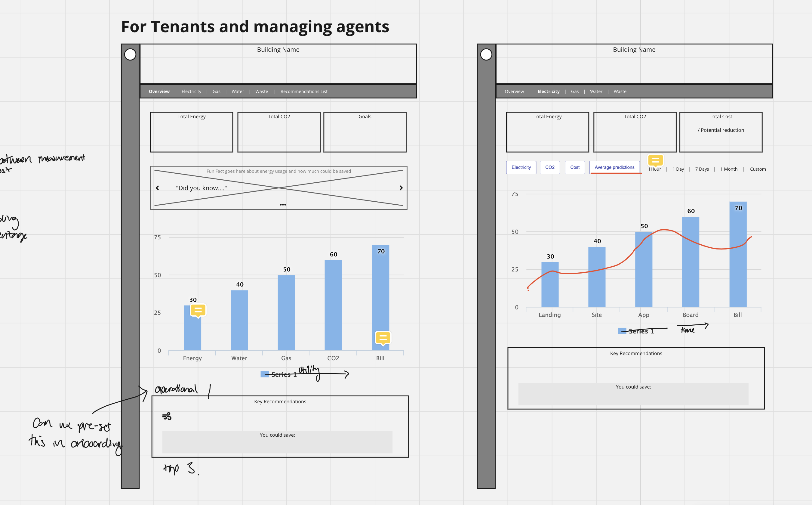
Task: Open the Waste tab in right wireframe
Action: point(620,91)
